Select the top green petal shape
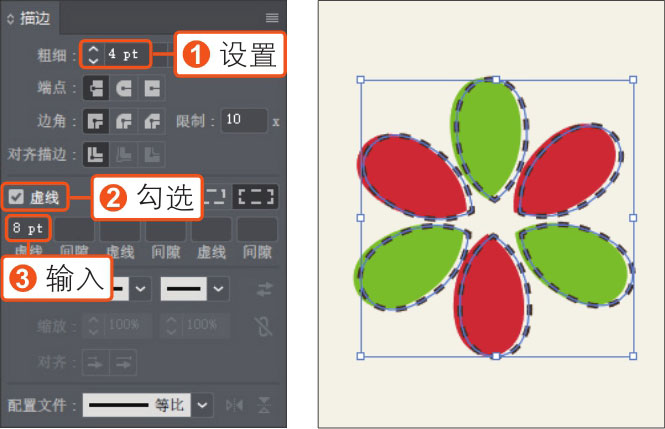 tap(488, 136)
